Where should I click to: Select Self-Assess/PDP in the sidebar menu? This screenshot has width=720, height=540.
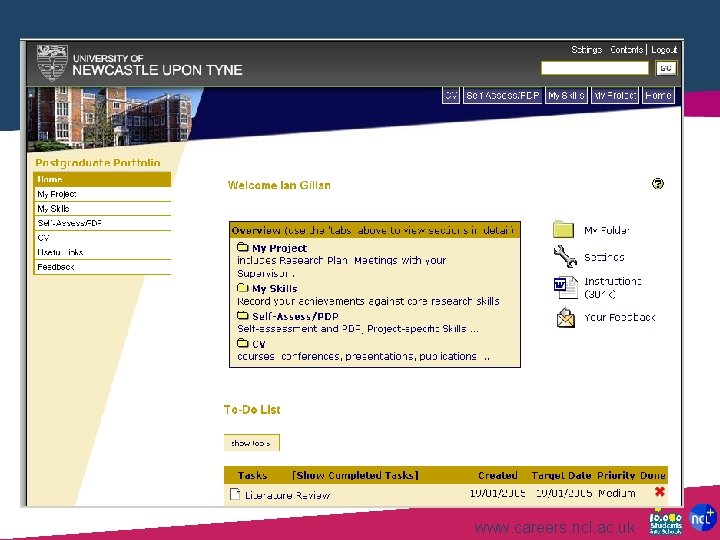pyautogui.click(x=102, y=224)
